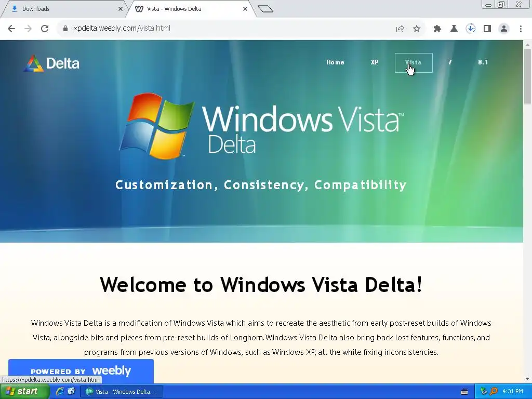Open a new tab with the new-tab button
Viewport: 532px width, 399px height.
(x=265, y=9)
